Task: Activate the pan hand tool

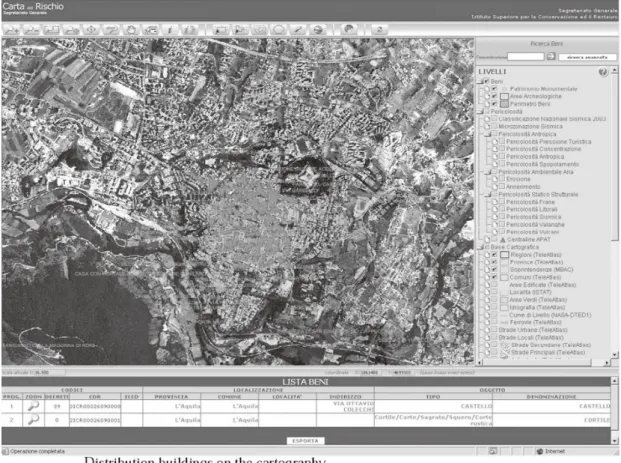Action: (x=131, y=30)
